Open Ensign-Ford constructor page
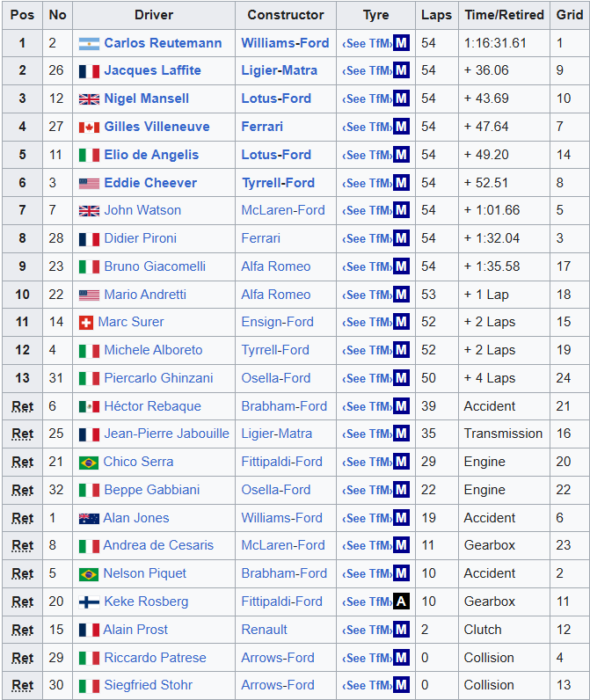The width and height of the screenshot is (590, 700). click(x=278, y=323)
